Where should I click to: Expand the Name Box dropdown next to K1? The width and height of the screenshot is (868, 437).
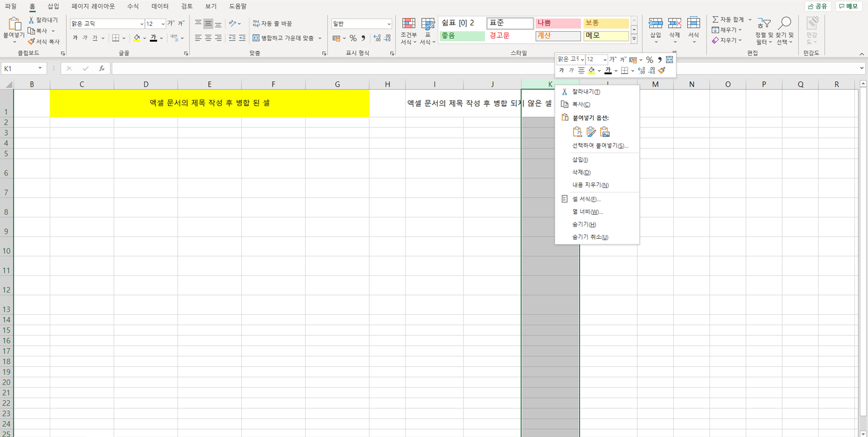40,68
